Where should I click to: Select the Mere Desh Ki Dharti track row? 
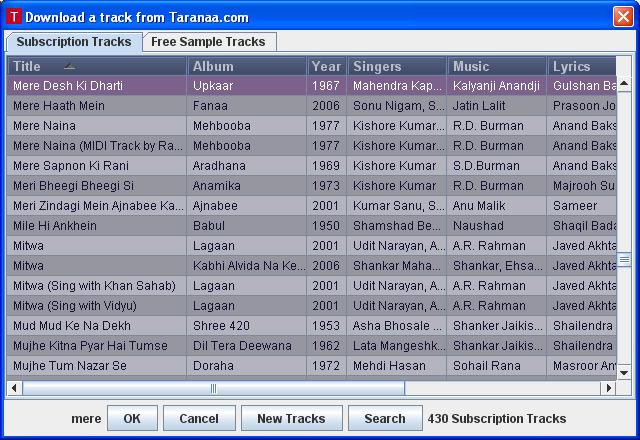(x=98, y=86)
